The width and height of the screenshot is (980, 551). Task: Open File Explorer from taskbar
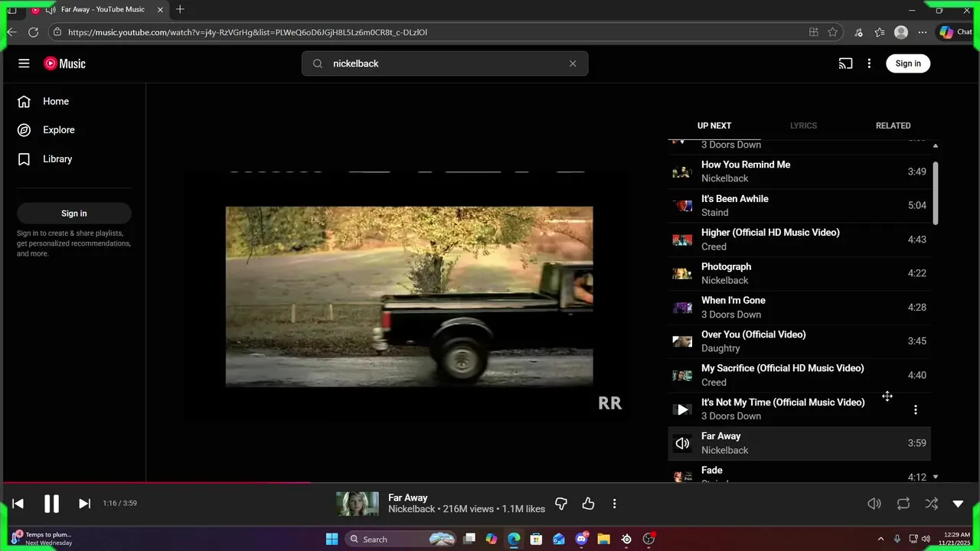(x=603, y=539)
